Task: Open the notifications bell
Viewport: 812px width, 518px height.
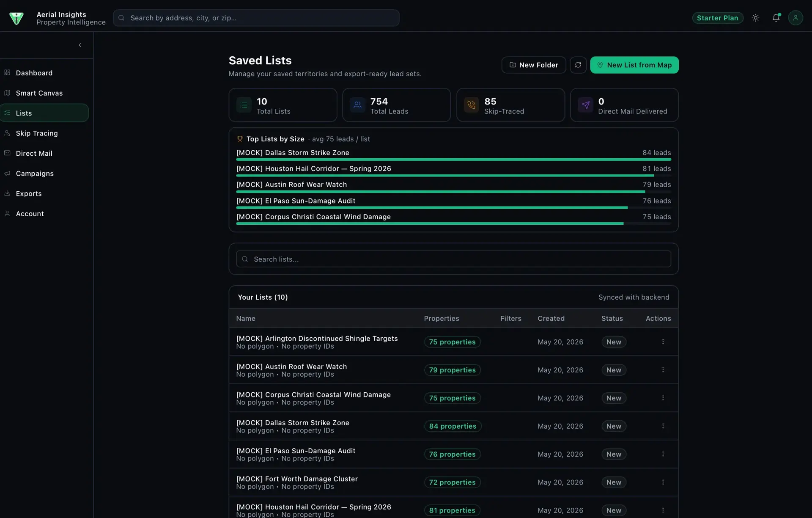Action: tap(776, 18)
